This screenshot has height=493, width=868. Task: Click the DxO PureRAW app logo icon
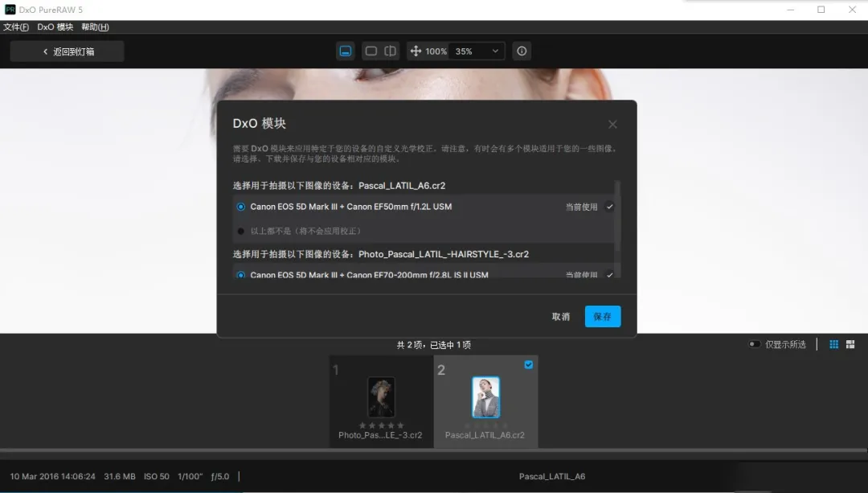click(10, 10)
